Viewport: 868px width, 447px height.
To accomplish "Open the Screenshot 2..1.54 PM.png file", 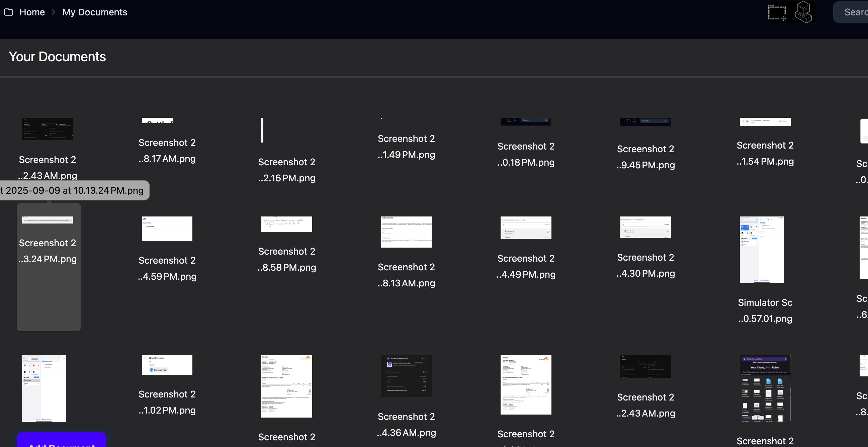I will click(765, 121).
